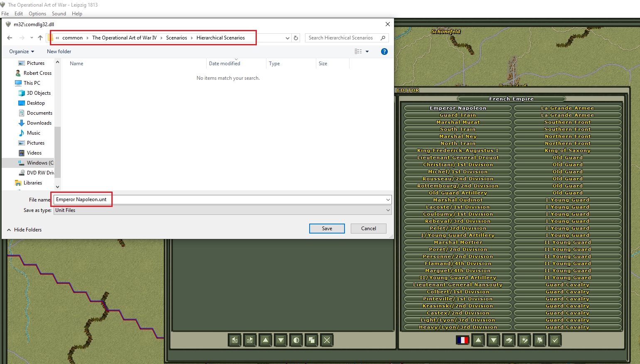Image resolution: width=640 pixels, height=364 pixels.
Task: Click the Cancel button
Action: pyautogui.click(x=368, y=229)
